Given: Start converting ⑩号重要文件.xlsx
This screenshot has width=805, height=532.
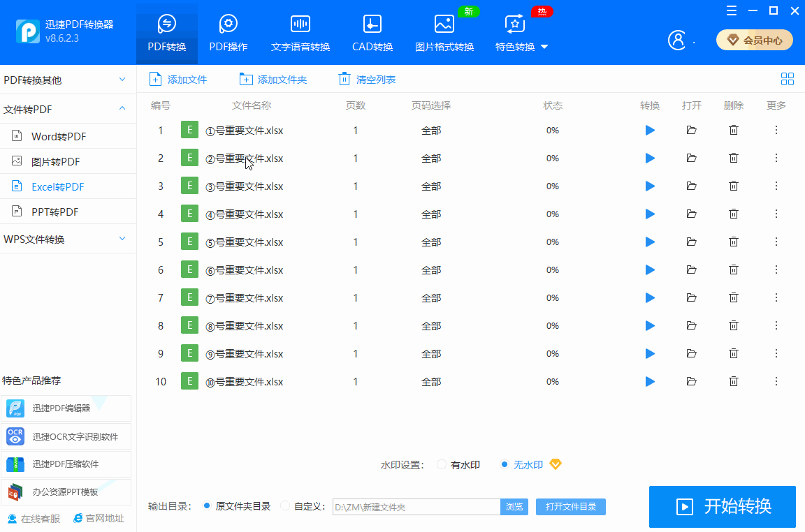Looking at the screenshot, I should (650, 382).
